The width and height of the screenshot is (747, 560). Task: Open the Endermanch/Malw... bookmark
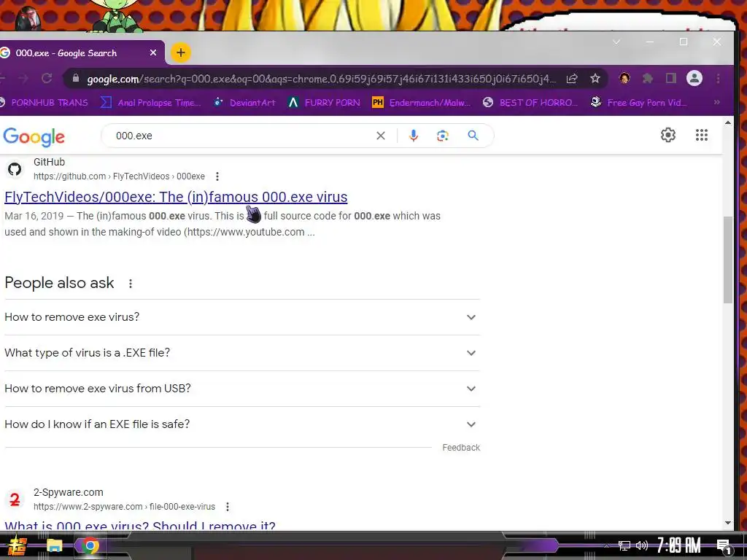point(421,102)
